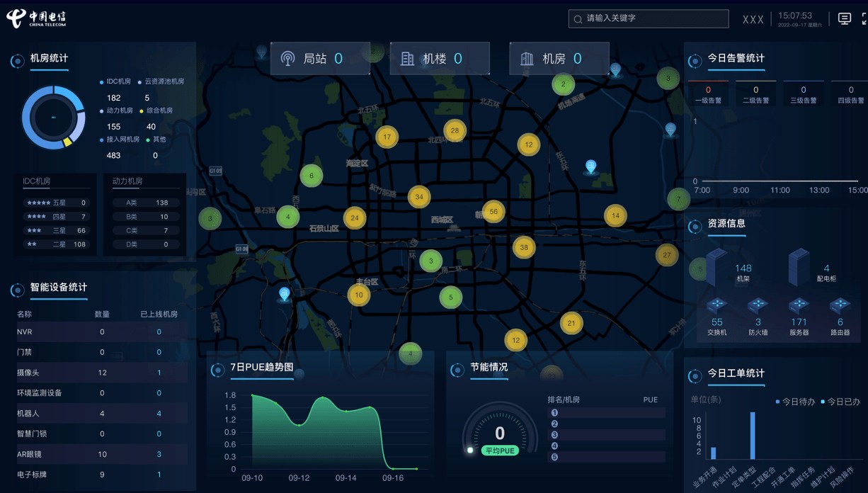The height and width of the screenshot is (493, 868).
Task: Click the 防火墙 firewall device icon
Action: point(758,306)
